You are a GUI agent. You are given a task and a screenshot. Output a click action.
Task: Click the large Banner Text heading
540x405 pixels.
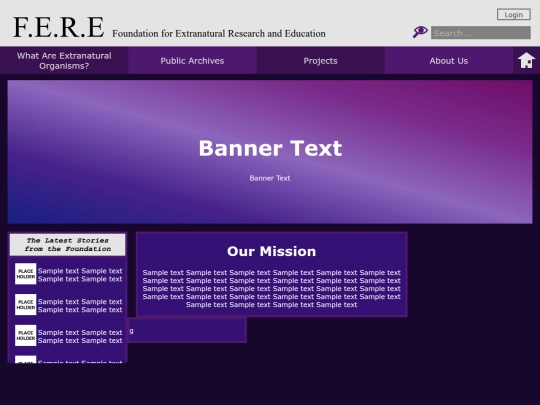270,148
